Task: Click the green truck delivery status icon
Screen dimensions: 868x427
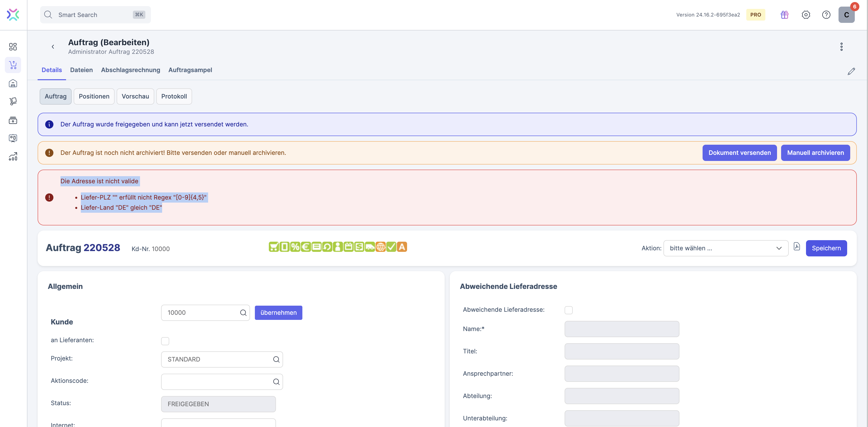Action: [370, 247]
